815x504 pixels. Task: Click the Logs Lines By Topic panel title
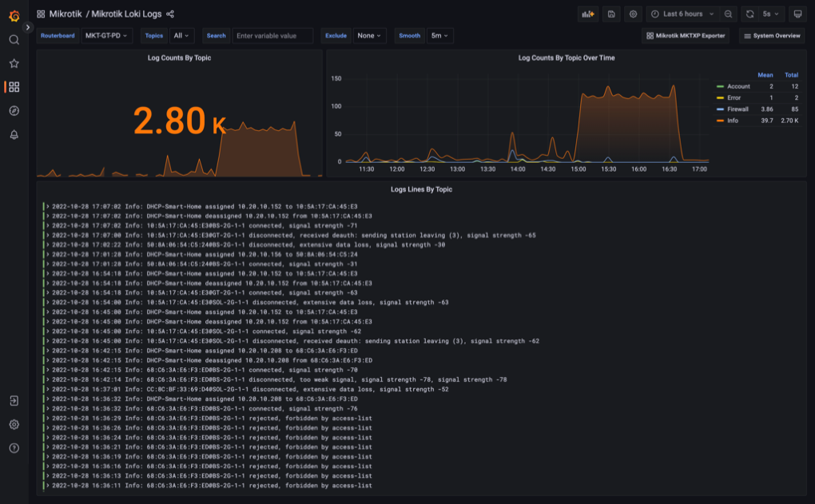(x=422, y=189)
